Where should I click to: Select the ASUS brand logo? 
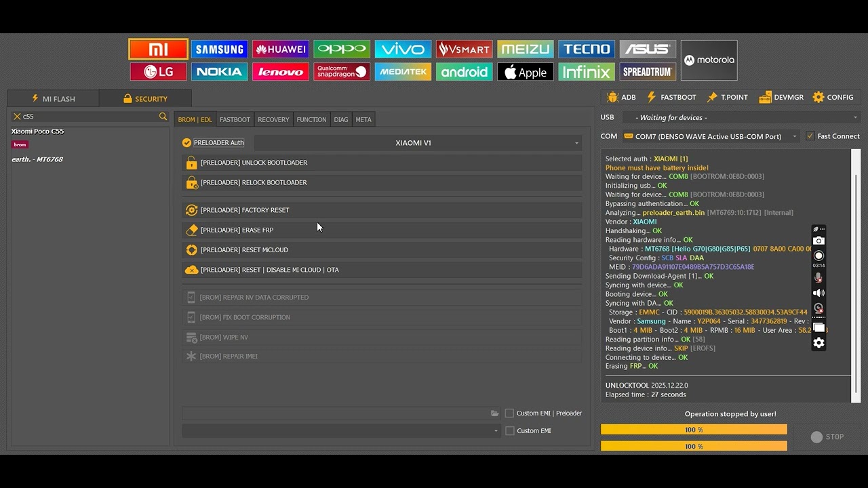point(648,49)
